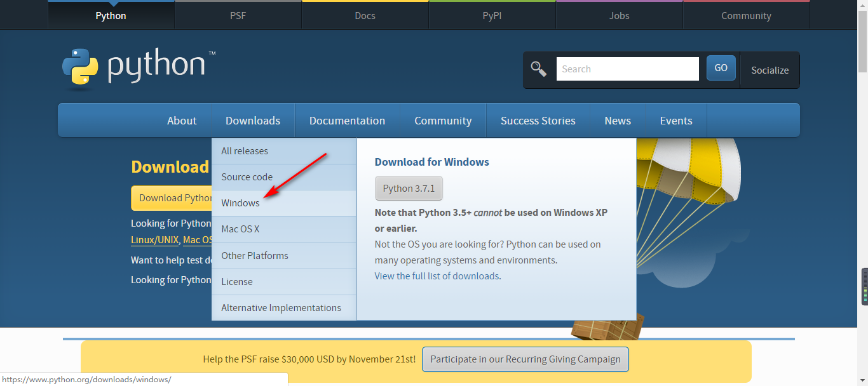Open View the full list of downloads link
This screenshot has height=386, width=868.
(x=437, y=276)
